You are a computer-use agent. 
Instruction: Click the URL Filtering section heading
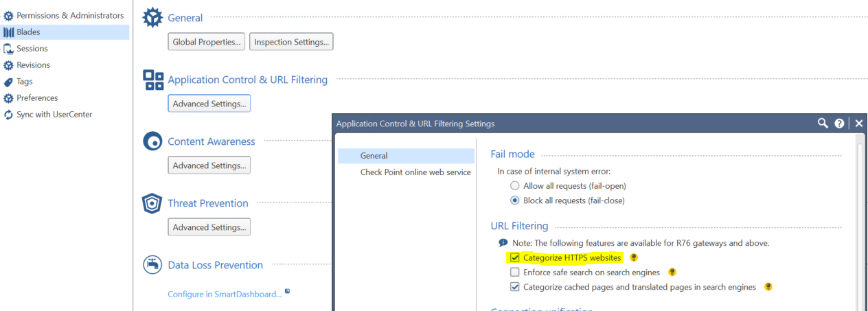pos(519,226)
